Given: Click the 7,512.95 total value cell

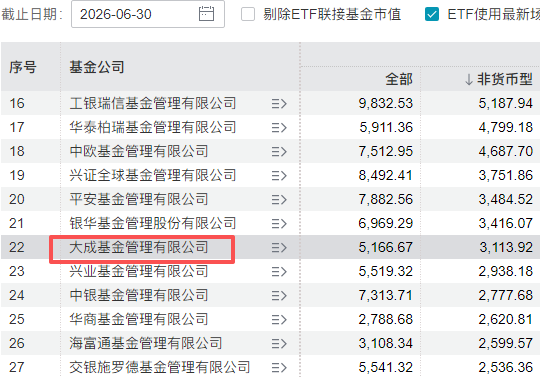Looking at the screenshot, I should (385, 151).
